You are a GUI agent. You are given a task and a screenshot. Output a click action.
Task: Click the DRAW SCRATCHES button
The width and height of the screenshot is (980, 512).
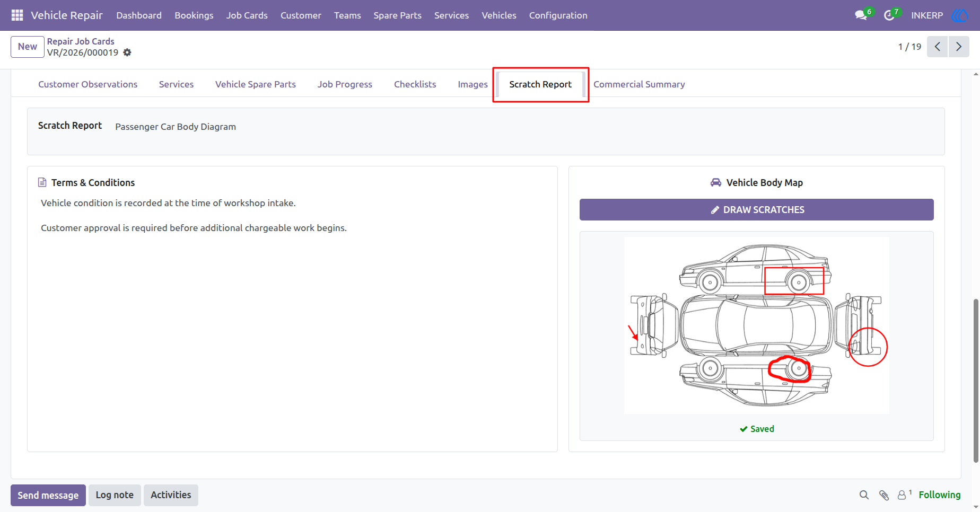tap(756, 210)
